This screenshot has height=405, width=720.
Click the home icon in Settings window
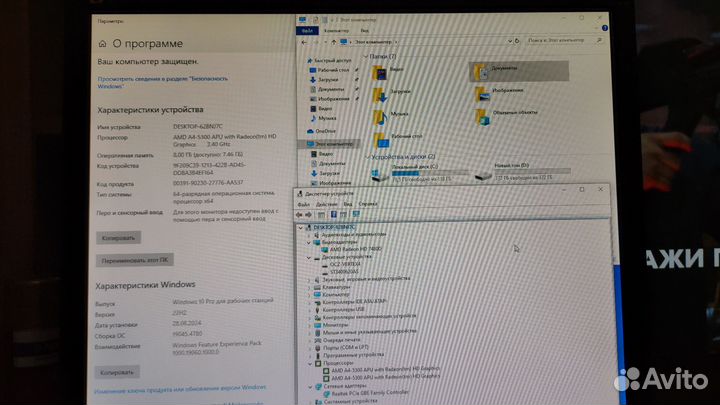pyautogui.click(x=102, y=44)
